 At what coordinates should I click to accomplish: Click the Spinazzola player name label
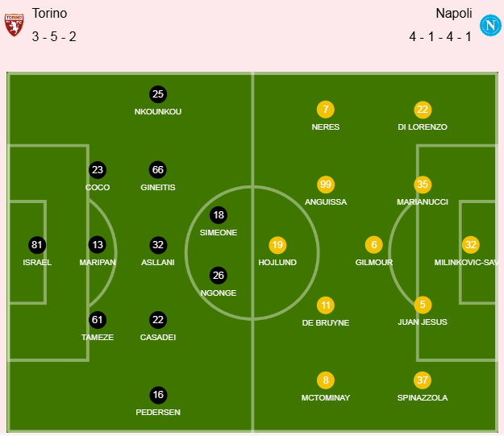pos(423,398)
